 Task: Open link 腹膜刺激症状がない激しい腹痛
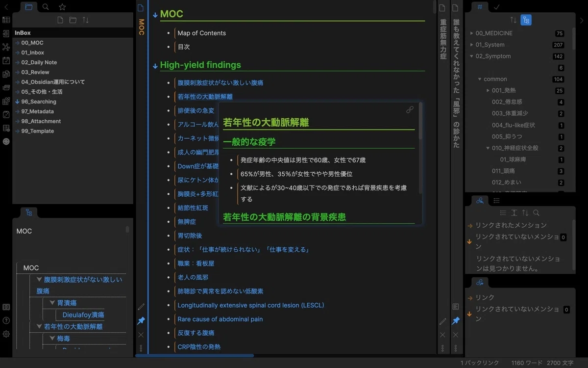tap(220, 83)
